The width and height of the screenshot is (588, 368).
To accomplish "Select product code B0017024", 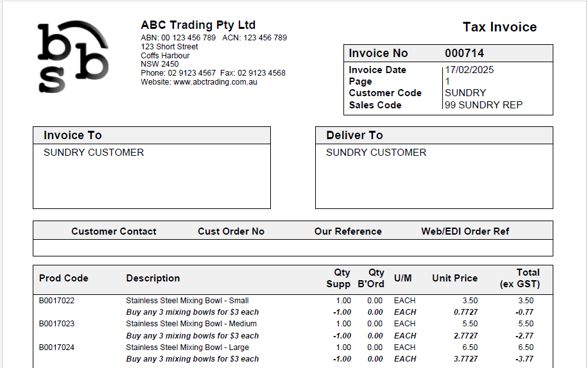I will point(56,347).
